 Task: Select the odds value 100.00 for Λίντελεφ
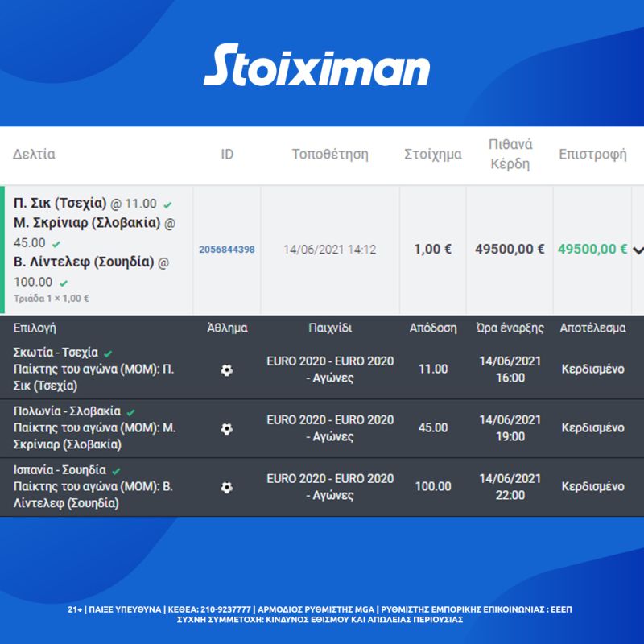(434, 485)
